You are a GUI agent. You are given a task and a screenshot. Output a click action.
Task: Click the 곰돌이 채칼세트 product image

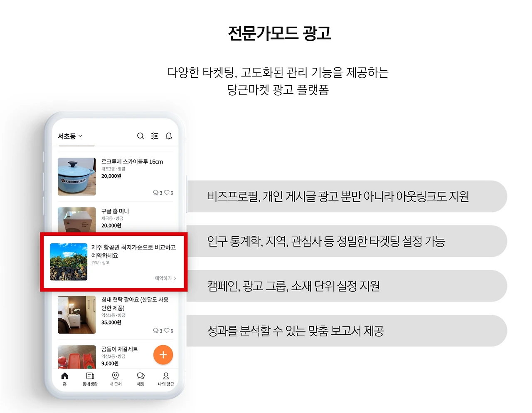click(76, 356)
